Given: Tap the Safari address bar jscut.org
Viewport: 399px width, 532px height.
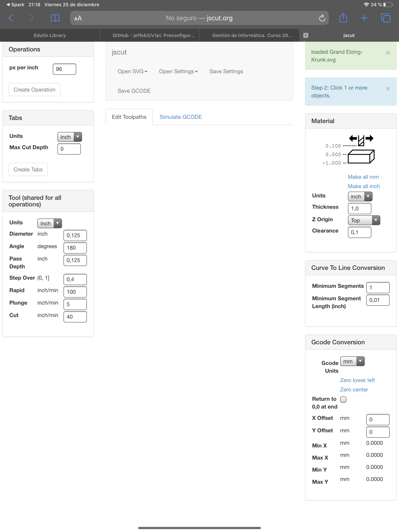Looking at the screenshot, I should coord(199,18).
